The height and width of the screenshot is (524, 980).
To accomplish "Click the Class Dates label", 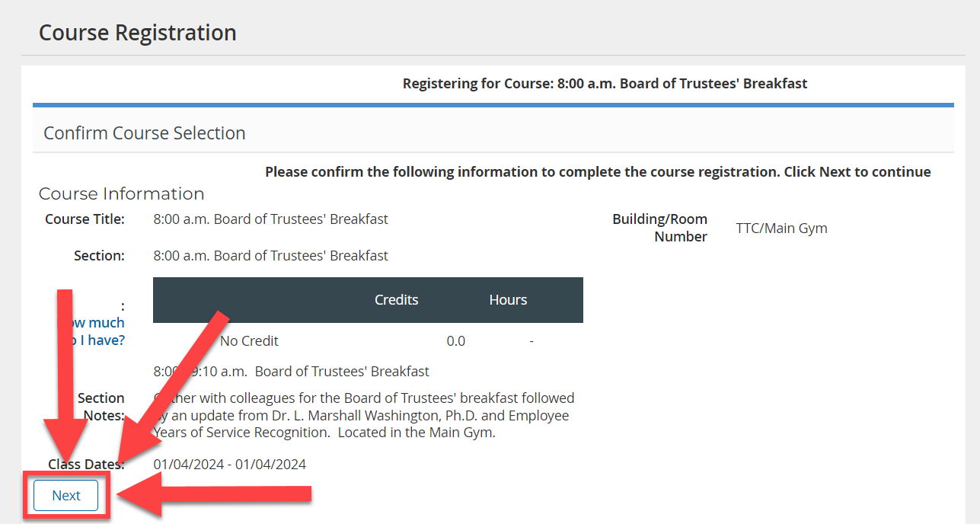I will click(86, 465).
